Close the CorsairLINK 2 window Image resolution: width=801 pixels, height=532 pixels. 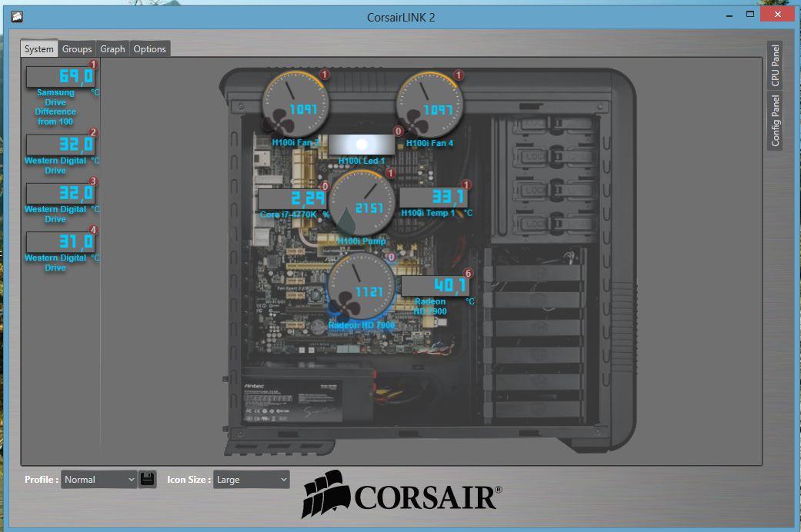pyautogui.click(x=777, y=15)
